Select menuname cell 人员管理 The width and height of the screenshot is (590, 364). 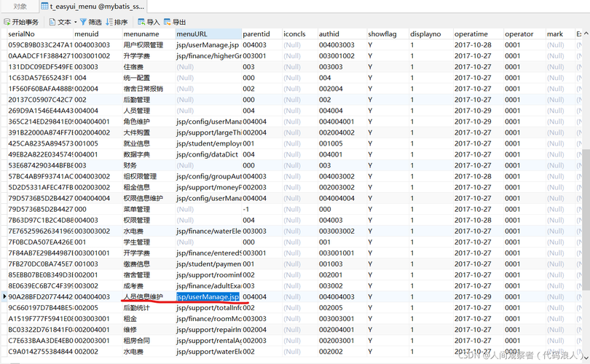[x=149, y=110]
